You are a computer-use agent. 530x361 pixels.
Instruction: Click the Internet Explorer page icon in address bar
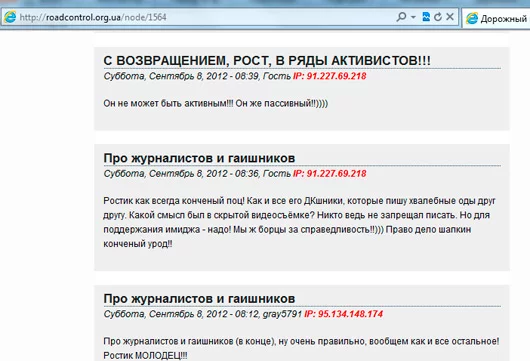click(x=10, y=17)
